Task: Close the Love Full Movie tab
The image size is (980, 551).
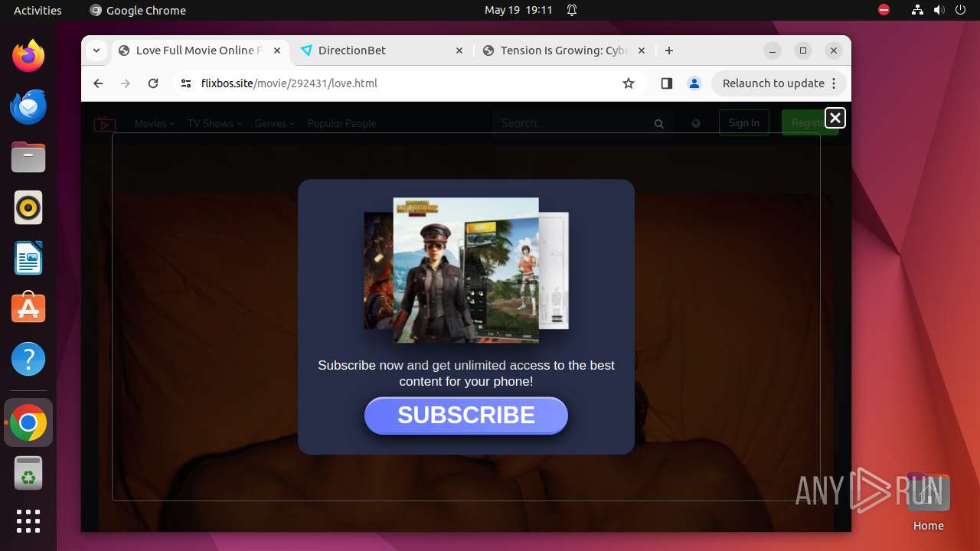Action: 277,51
